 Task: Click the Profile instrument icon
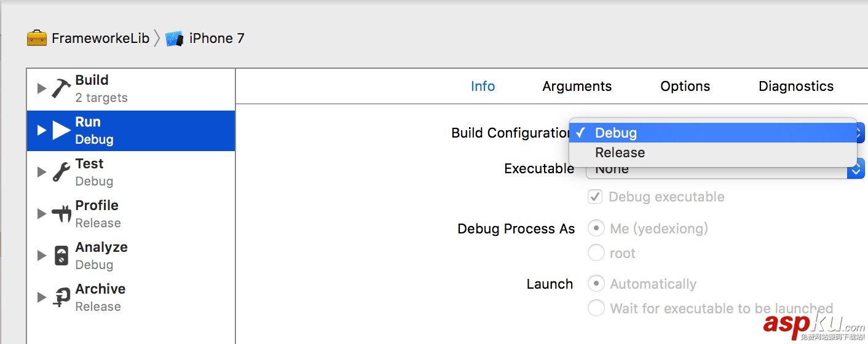pyautogui.click(x=61, y=214)
